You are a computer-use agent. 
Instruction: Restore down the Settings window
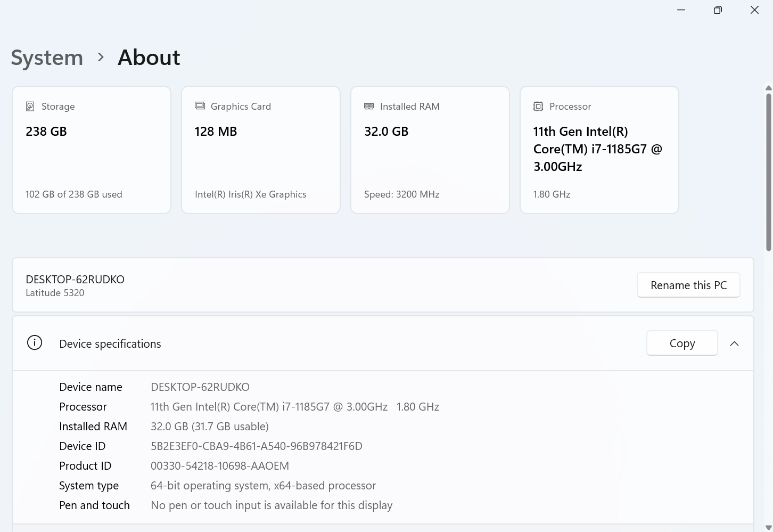718,10
